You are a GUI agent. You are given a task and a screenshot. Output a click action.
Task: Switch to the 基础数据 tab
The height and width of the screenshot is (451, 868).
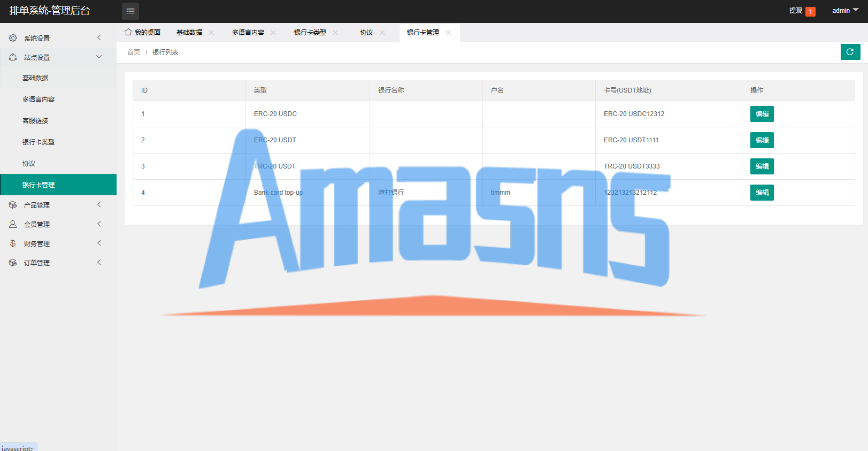coord(189,33)
